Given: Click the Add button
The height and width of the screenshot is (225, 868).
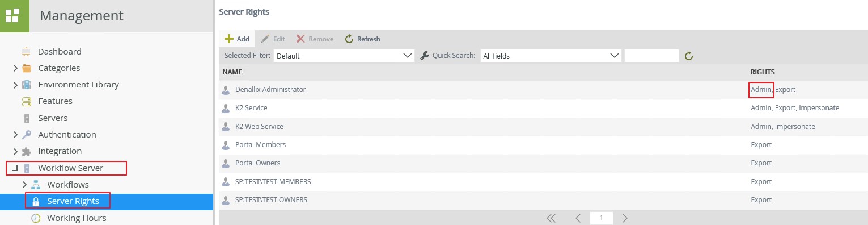Looking at the screenshot, I should (237, 39).
